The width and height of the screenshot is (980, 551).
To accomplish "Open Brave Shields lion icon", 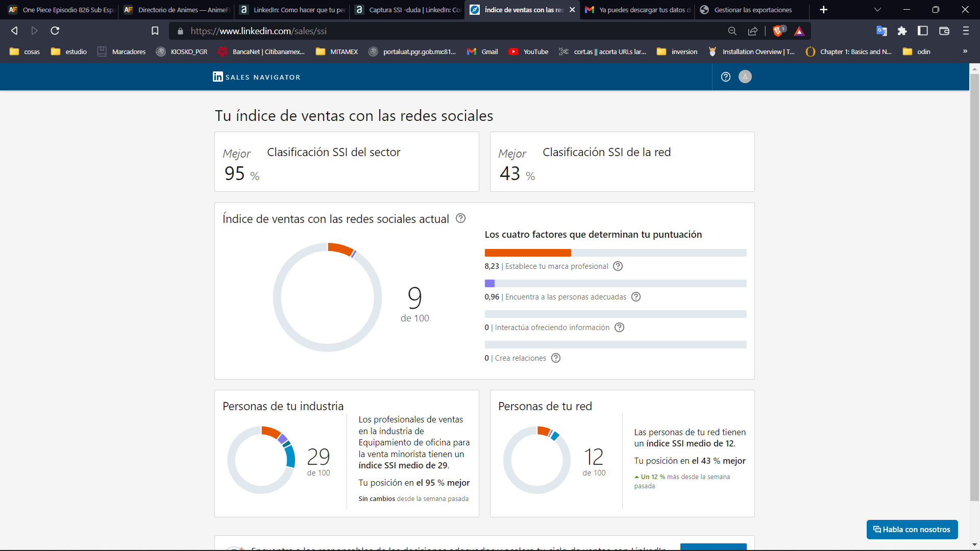I will click(x=778, y=31).
